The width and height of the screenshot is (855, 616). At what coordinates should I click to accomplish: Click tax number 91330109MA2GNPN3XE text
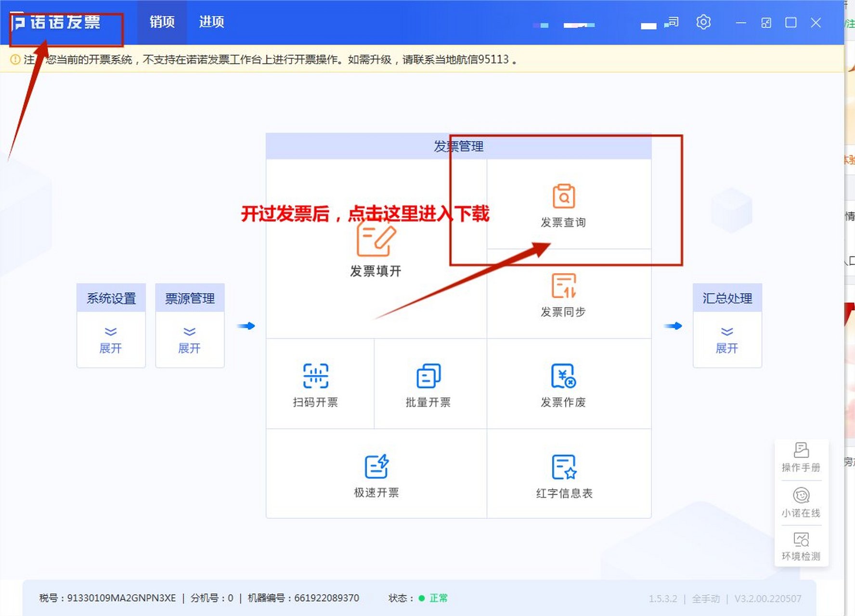point(121,598)
